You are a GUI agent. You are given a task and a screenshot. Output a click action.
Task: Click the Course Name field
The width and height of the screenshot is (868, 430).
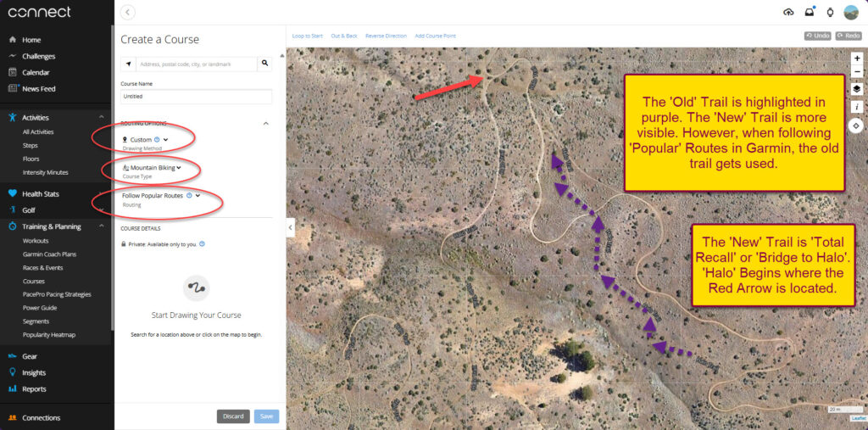(x=197, y=97)
